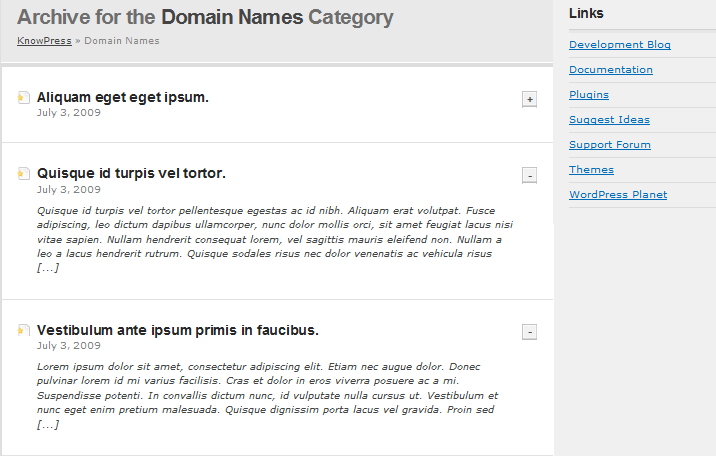This screenshot has width=716, height=456.
Task: Open the Plugins link
Action: coord(589,94)
